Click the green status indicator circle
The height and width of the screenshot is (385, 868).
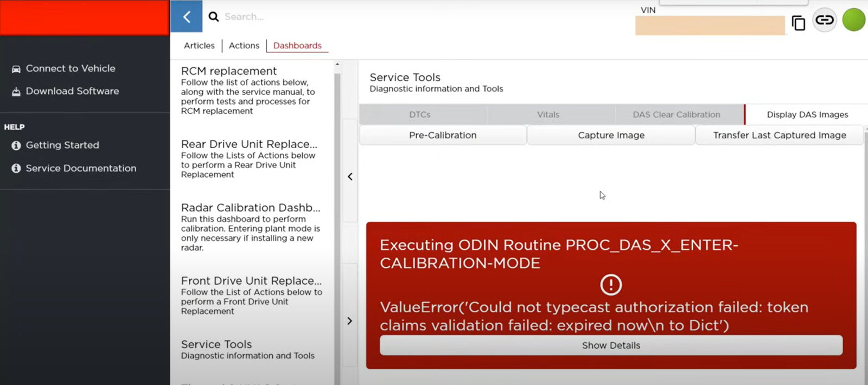coord(853,20)
